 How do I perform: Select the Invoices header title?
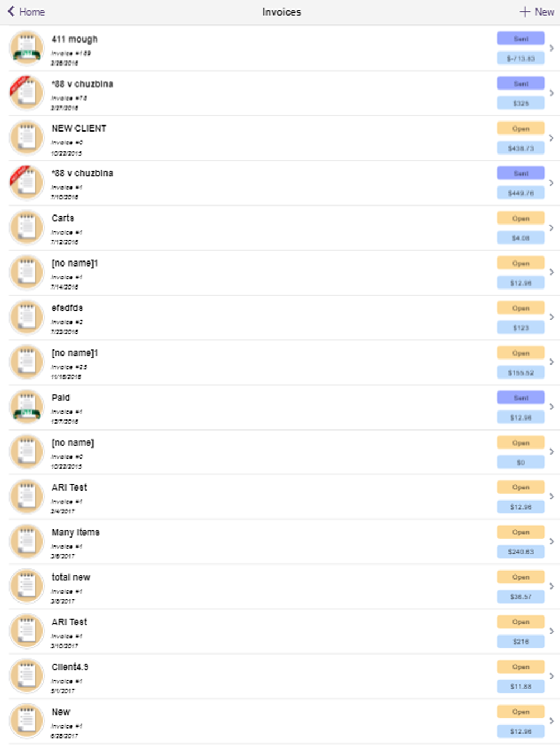coord(282,12)
